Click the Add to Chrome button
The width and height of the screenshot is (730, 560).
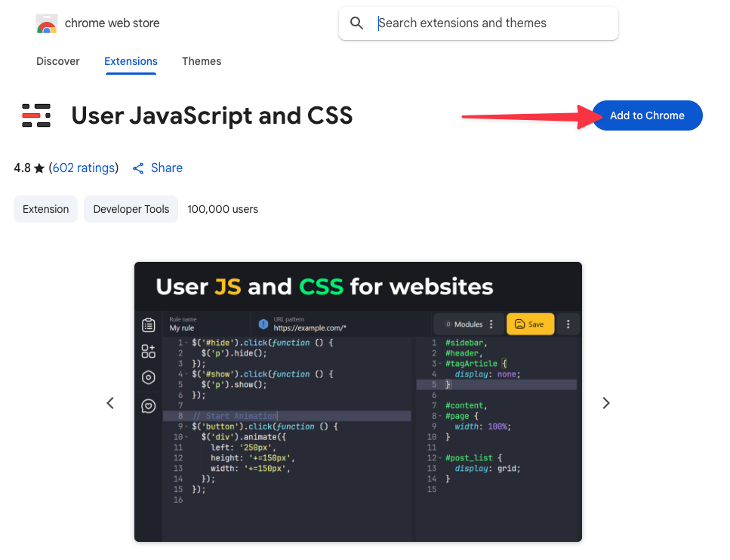[647, 115]
